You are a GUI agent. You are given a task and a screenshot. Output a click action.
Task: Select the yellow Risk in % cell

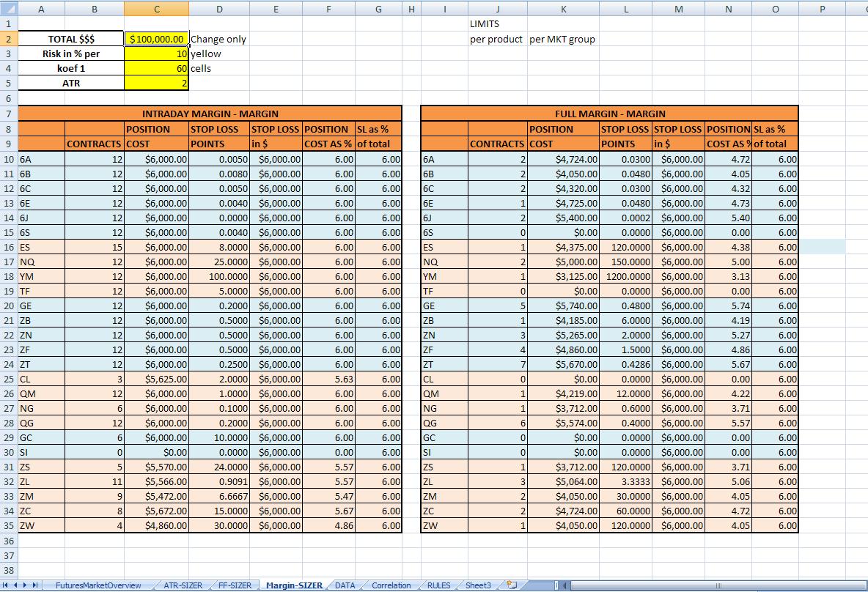pos(157,53)
